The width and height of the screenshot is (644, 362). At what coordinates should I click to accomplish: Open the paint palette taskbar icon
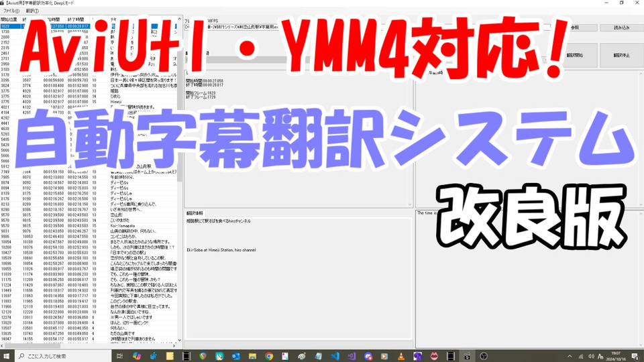(301, 356)
